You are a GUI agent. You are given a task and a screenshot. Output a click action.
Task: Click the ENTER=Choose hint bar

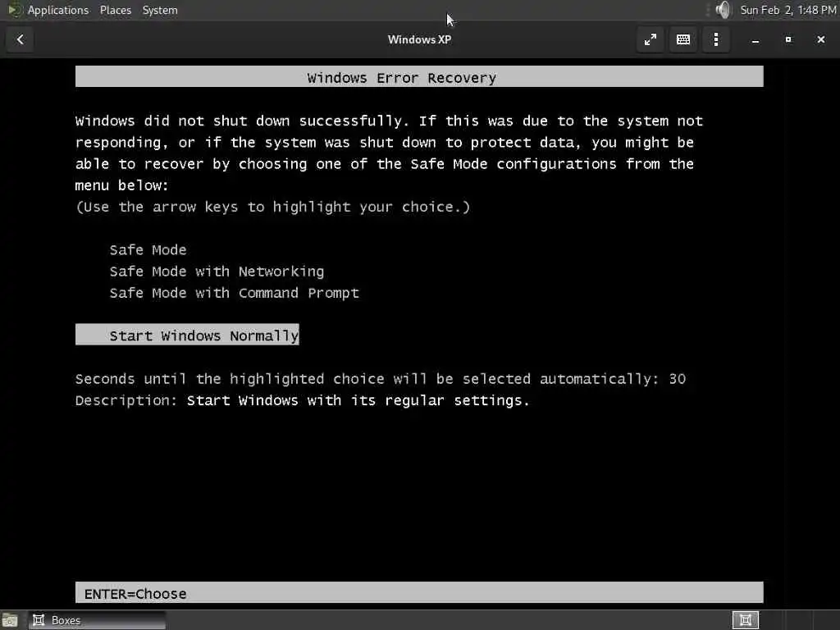(x=419, y=592)
